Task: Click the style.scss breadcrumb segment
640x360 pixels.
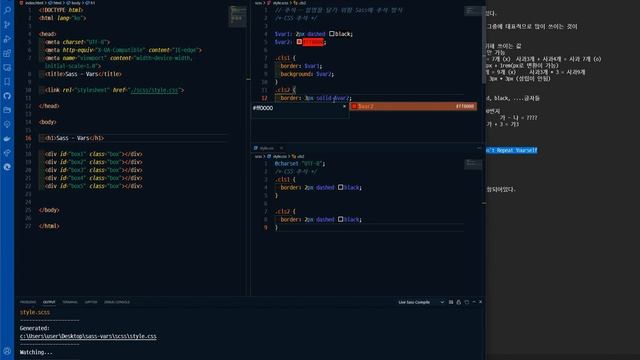Action: (x=280, y=3)
